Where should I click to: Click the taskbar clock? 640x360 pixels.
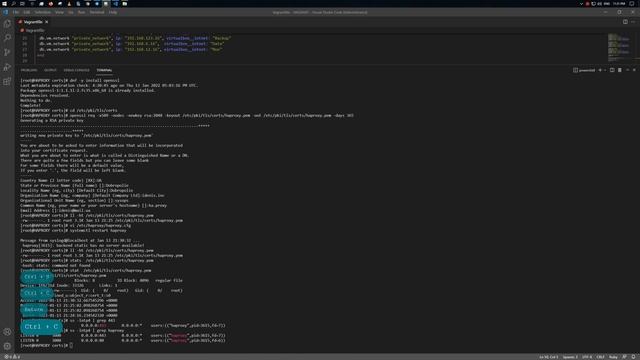619,4
